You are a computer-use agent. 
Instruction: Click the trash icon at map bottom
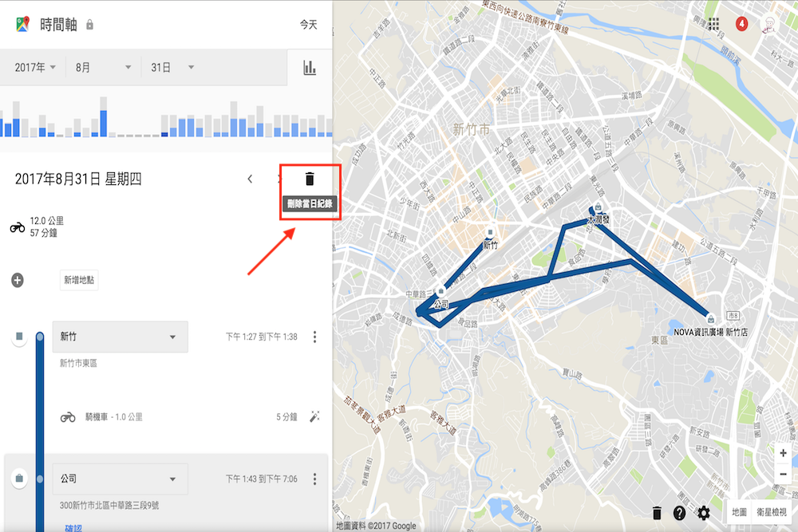click(x=656, y=514)
